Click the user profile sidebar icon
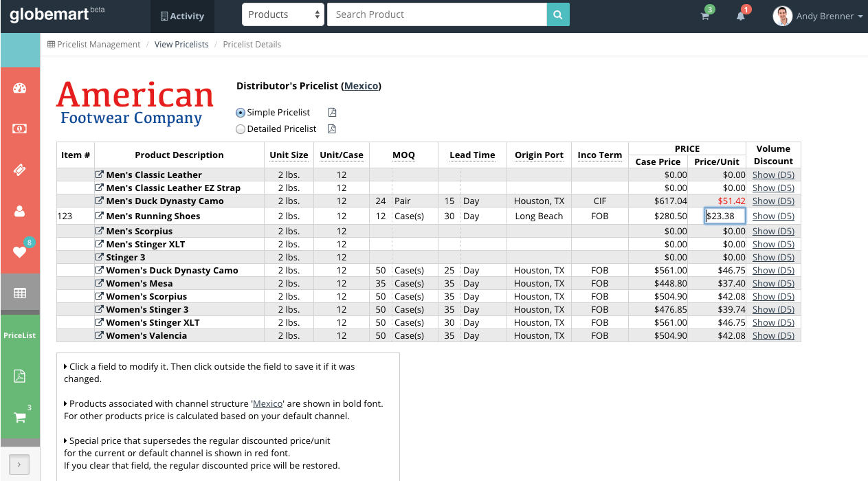 pyautogui.click(x=19, y=211)
